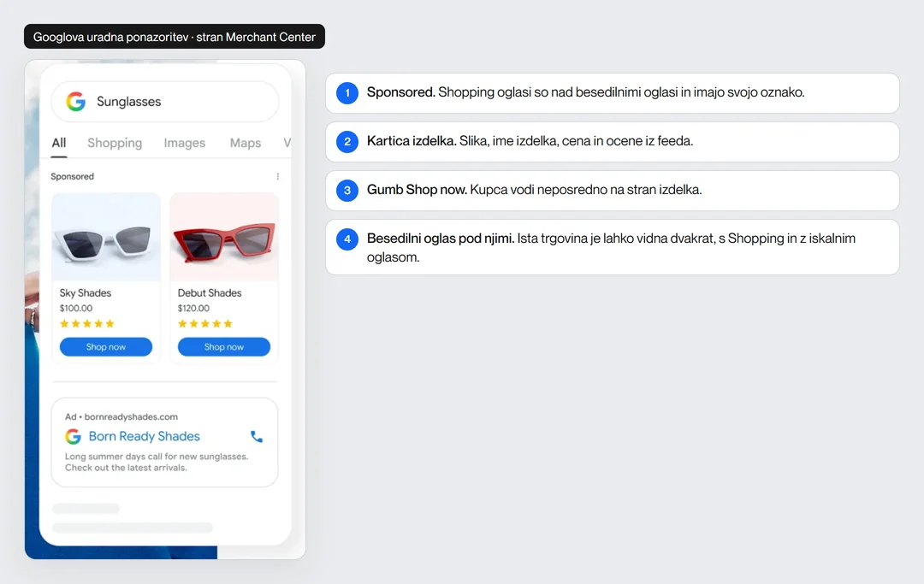
Task: Click the Gumb Shop now explanation text
Action: [x=535, y=190]
